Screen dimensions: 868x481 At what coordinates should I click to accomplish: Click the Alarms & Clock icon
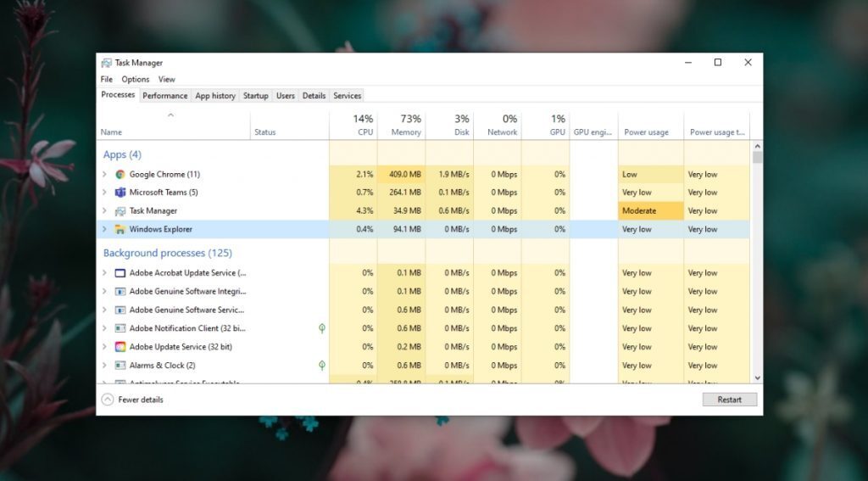[x=120, y=365]
